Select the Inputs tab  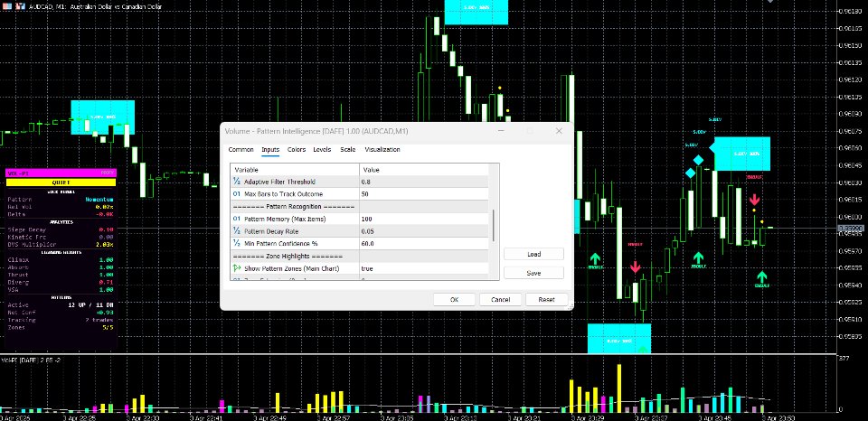click(x=270, y=149)
